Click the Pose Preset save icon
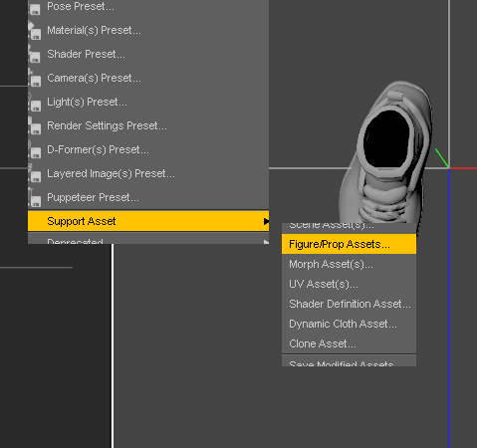The width and height of the screenshot is (477, 448). (x=35, y=9)
